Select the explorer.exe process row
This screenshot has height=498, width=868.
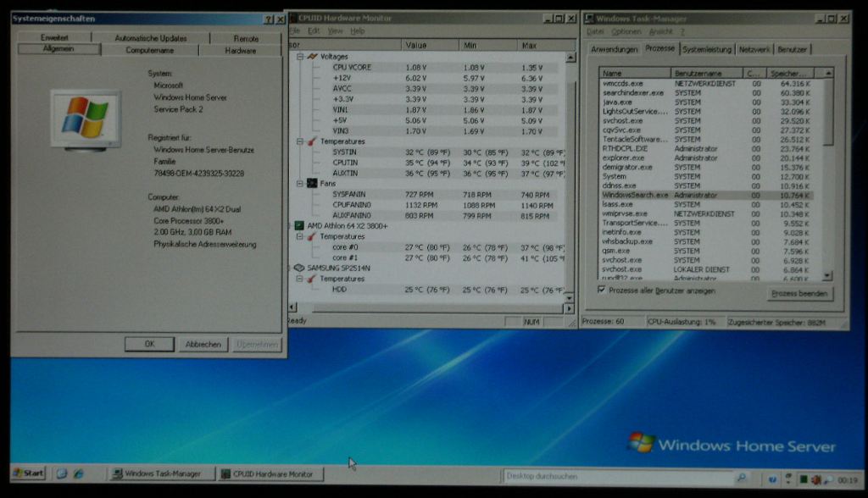(x=707, y=158)
